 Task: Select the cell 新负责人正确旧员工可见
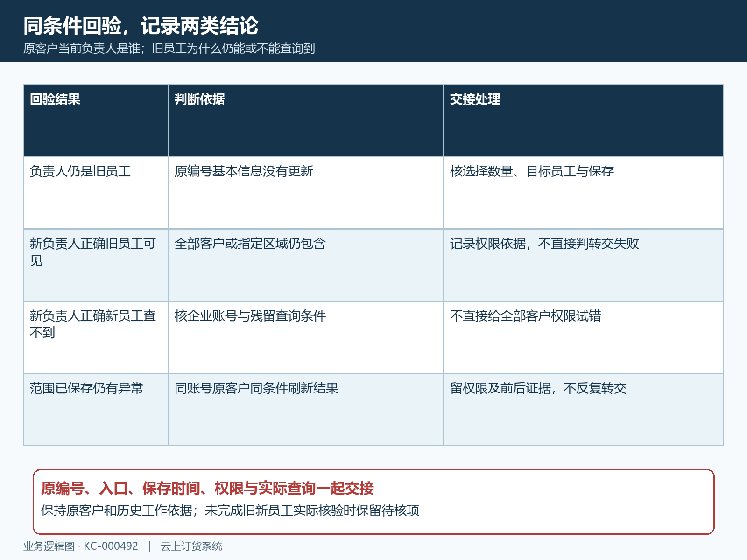(96, 265)
